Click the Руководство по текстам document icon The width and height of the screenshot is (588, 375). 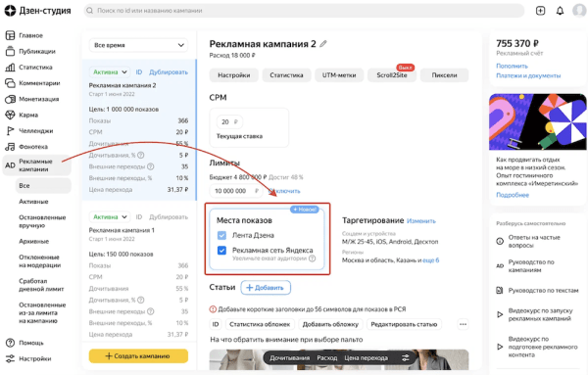pyautogui.click(x=500, y=291)
